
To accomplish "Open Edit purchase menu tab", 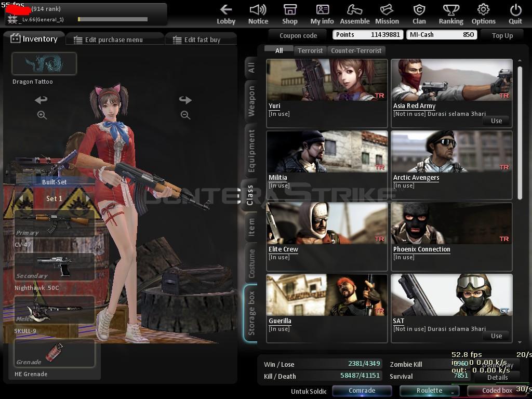I will tap(114, 39).
